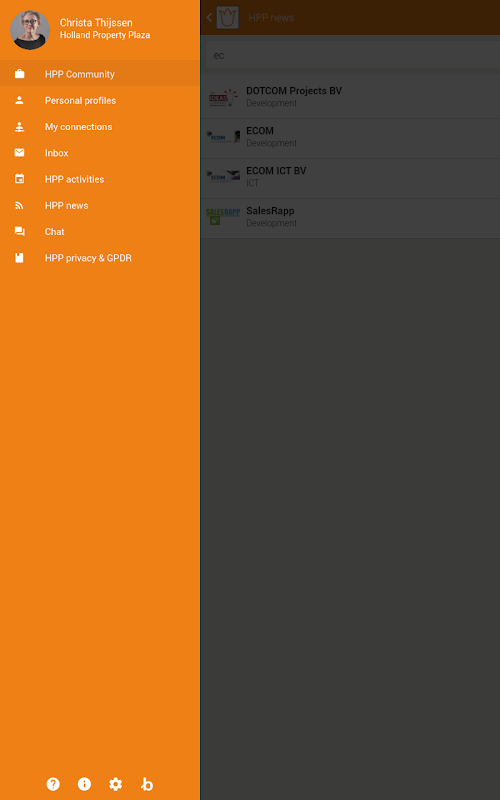Open the settings gear icon
The width and height of the screenshot is (500, 800).
point(116,784)
